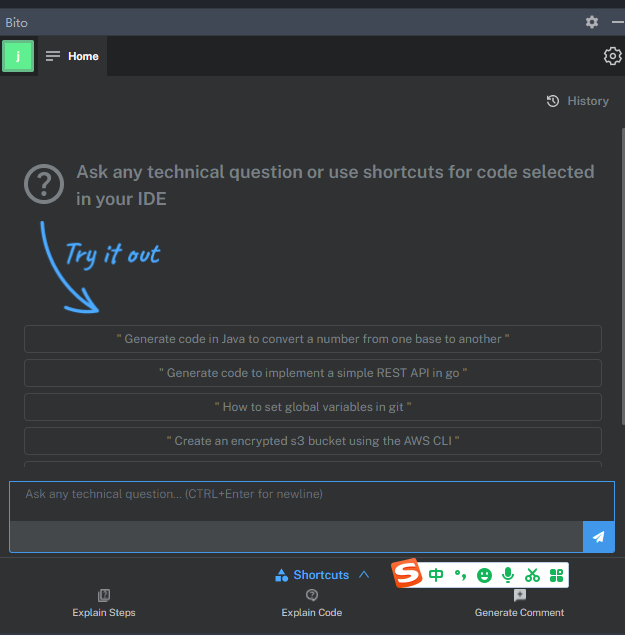625x635 pixels.
Task: Collapse the Shortcuts panel chevron
Action: click(364, 575)
